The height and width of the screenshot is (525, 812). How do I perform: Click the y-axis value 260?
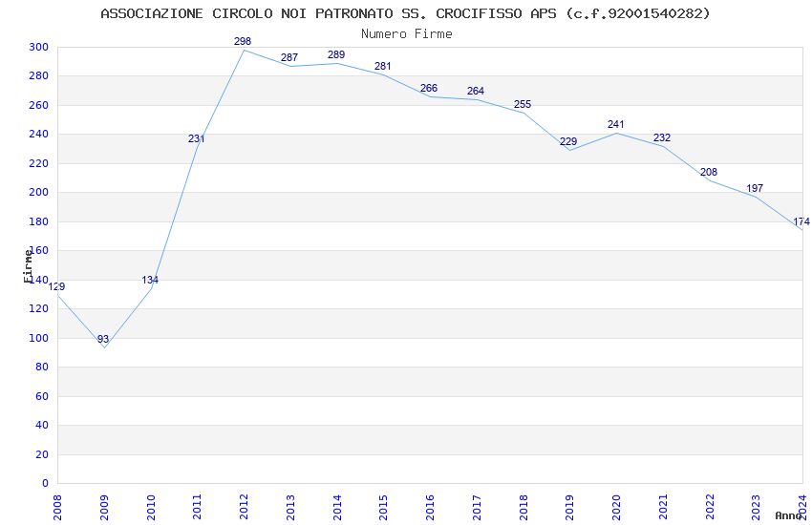[39, 105]
